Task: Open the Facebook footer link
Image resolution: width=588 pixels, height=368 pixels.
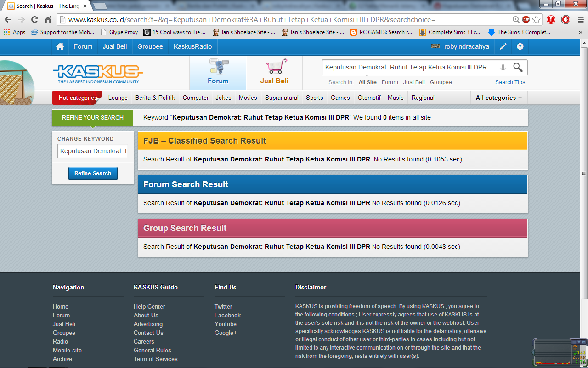Action: coord(227,316)
